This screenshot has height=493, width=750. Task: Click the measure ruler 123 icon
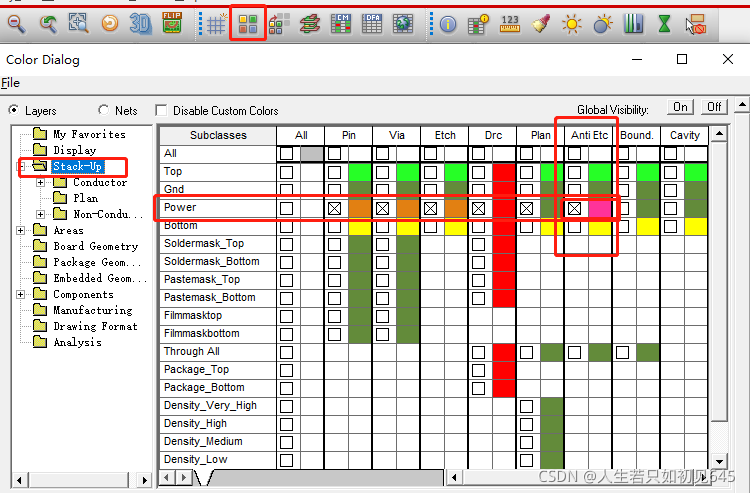510,23
